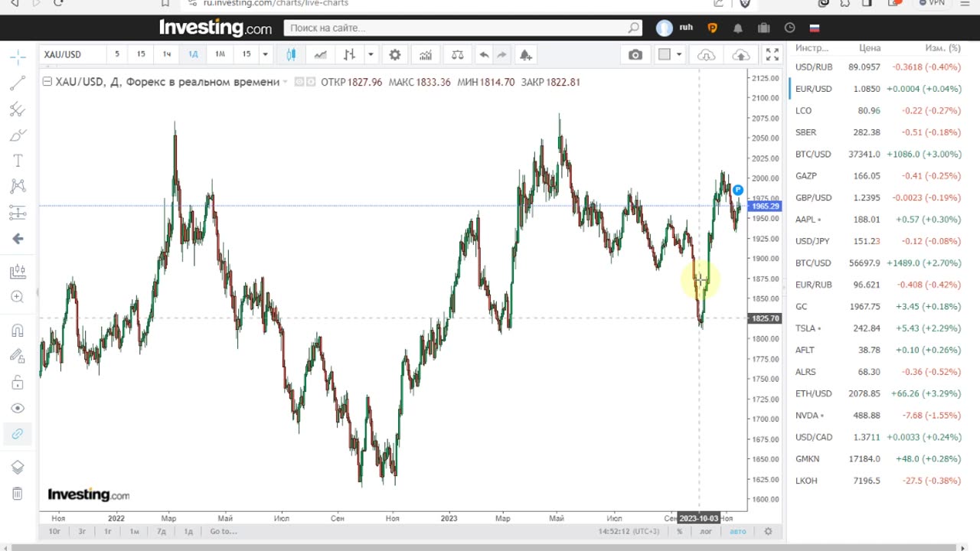Expand the chart style dropdown
Screen dimensions: 980x551
coord(371,54)
